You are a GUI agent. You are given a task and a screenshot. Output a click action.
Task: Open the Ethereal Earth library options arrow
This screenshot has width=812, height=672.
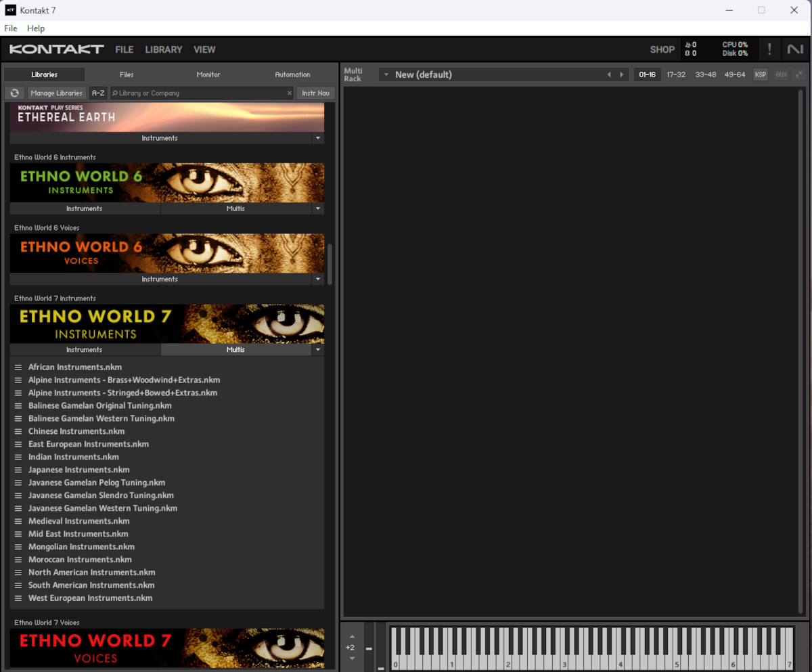[x=318, y=138]
